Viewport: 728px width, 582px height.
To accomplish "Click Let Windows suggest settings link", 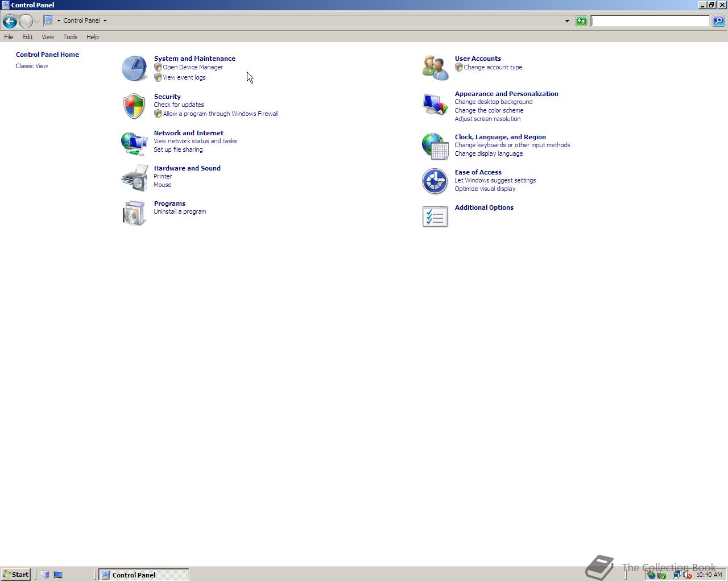I will click(x=495, y=180).
